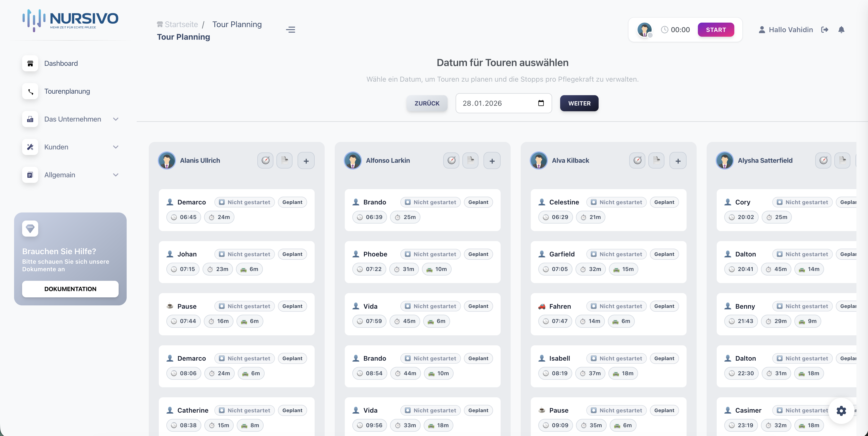Open the DOKUMENTATION help button
Image resolution: width=868 pixels, height=436 pixels.
pyautogui.click(x=70, y=289)
